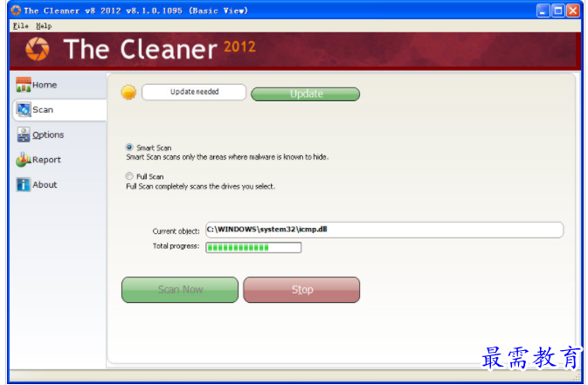This screenshot has width=588, height=385.
Task: Open the File menu
Action: tap(21, 26)
